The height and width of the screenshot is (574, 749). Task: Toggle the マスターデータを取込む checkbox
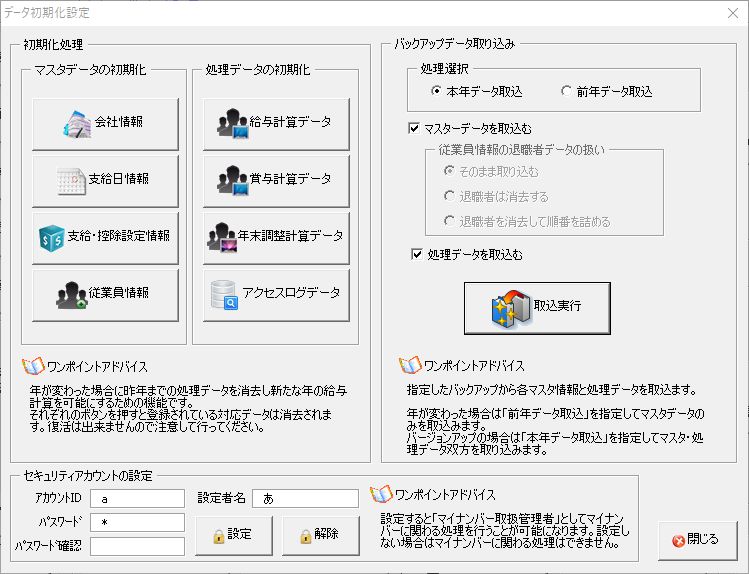[415, 128]
